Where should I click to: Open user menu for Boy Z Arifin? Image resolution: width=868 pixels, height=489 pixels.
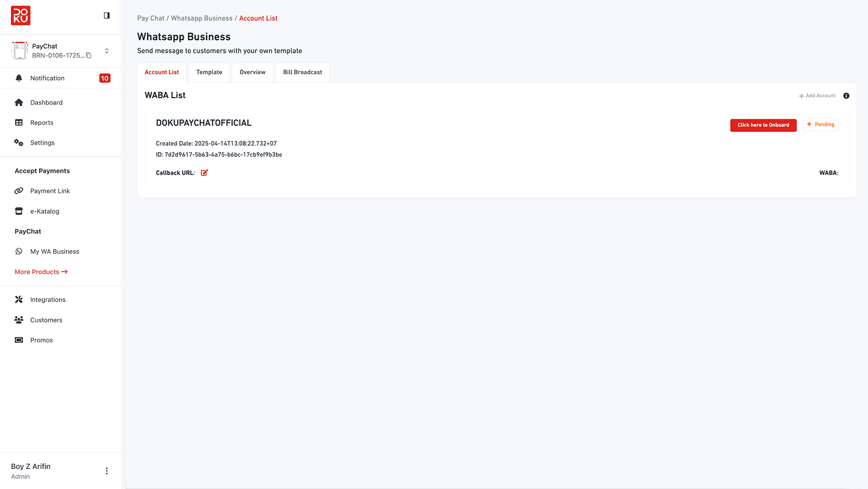point(107,471)
